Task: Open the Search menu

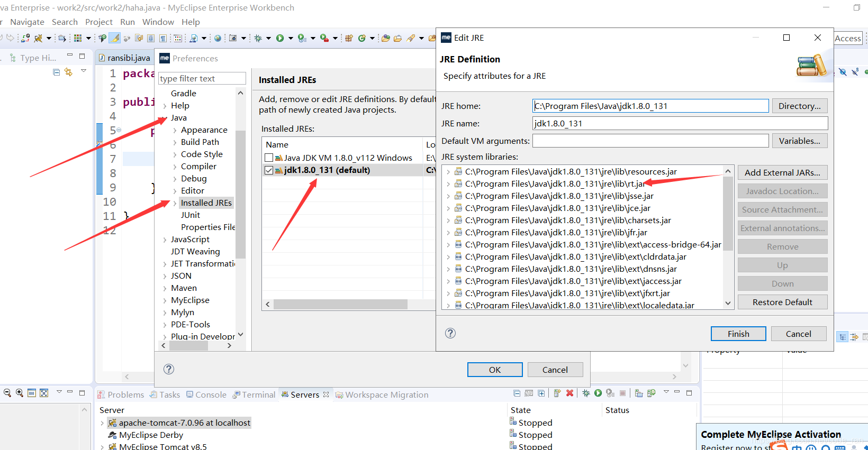Action: (x=65, y=22)
